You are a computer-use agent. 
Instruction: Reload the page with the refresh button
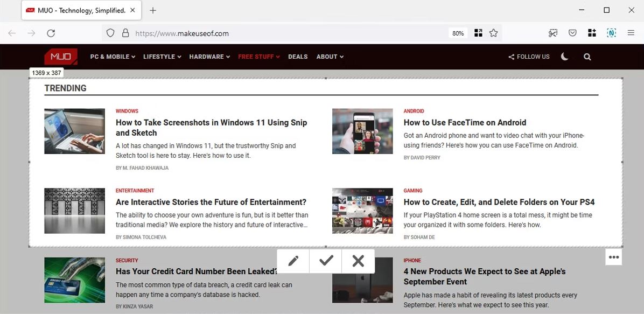51,33
